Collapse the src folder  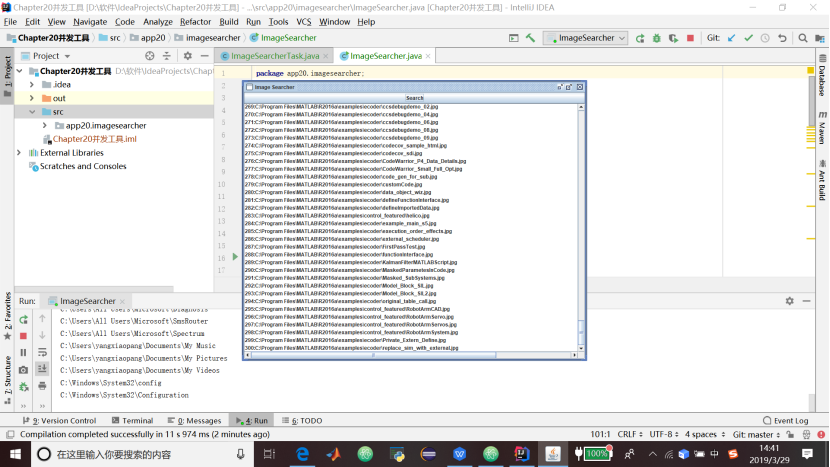(32, 112)
